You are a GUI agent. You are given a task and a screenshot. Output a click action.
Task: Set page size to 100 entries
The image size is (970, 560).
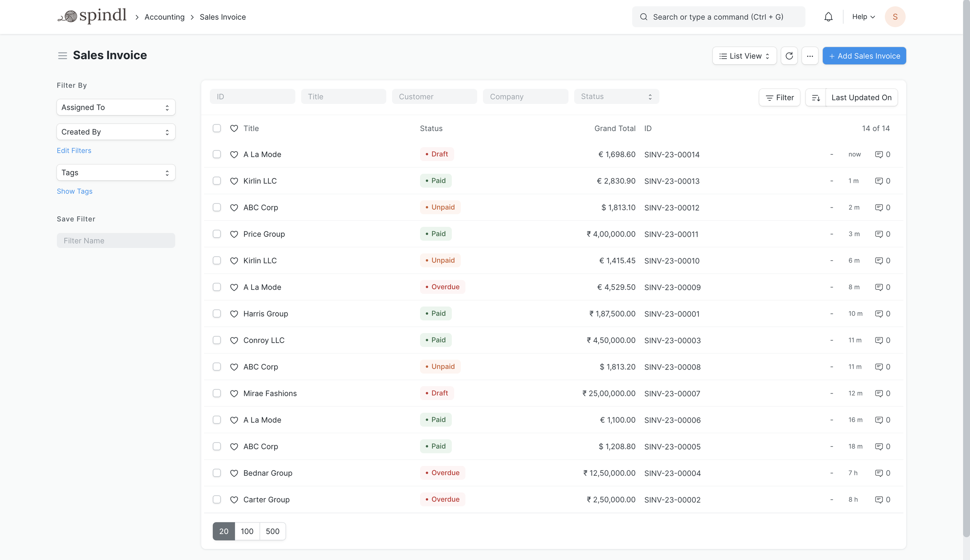click(247, 531)
